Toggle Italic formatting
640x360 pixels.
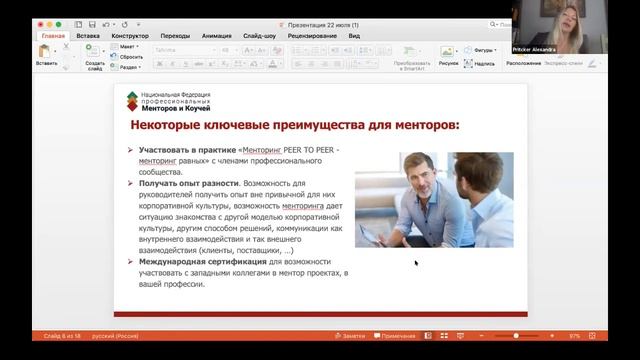(172, 64)
